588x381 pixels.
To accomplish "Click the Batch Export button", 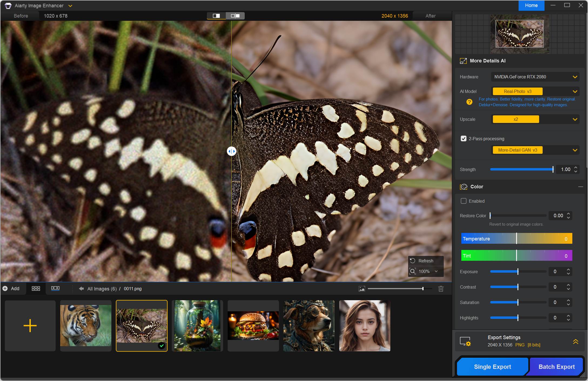I will coord(556,367).
